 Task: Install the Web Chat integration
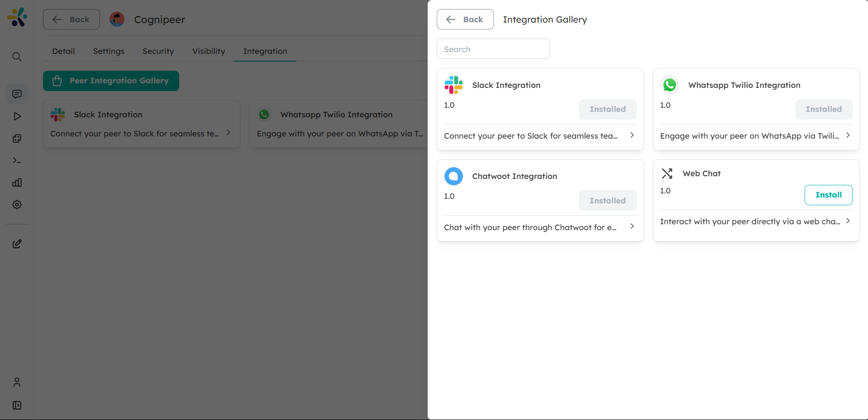pos(828,195)
